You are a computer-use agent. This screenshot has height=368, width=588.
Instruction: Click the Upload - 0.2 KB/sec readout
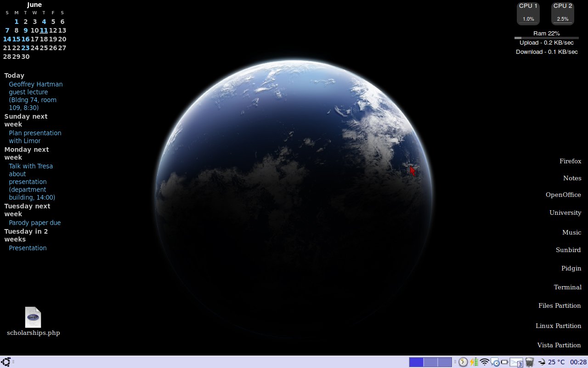pos(547,42)
